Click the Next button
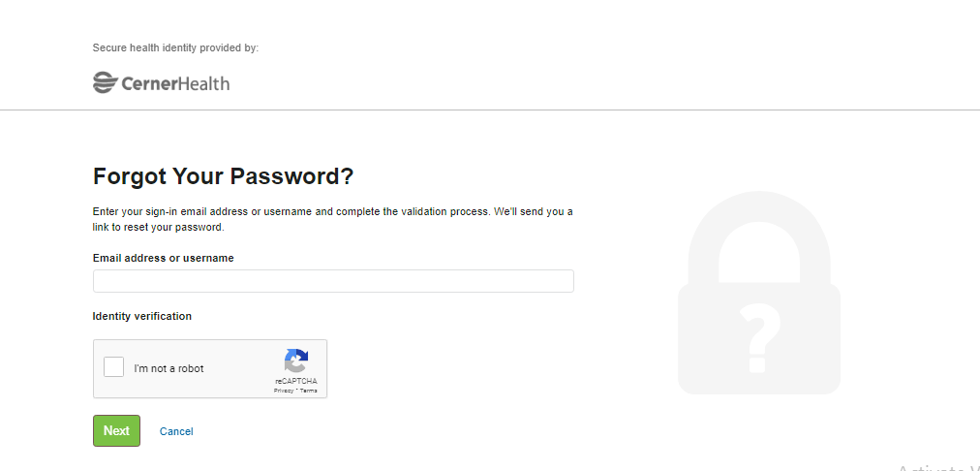Screen dimensions: 980x471 coord(116,430)
